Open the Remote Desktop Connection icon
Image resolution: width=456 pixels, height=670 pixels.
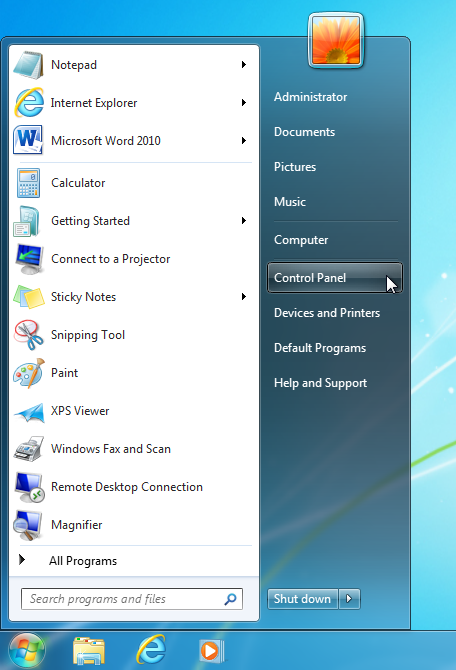tap(29, 487)
